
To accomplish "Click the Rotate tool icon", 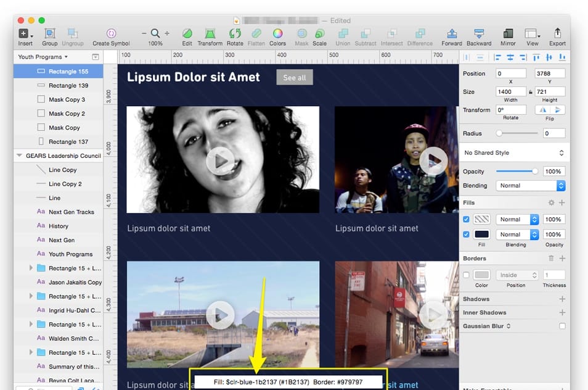I will pyautogui.click(x=235, y=34).
